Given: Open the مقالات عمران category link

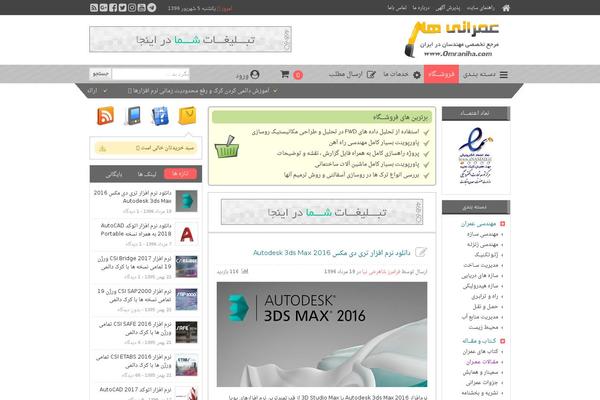Looking at the screenshot, I should (x=482, y=362).
